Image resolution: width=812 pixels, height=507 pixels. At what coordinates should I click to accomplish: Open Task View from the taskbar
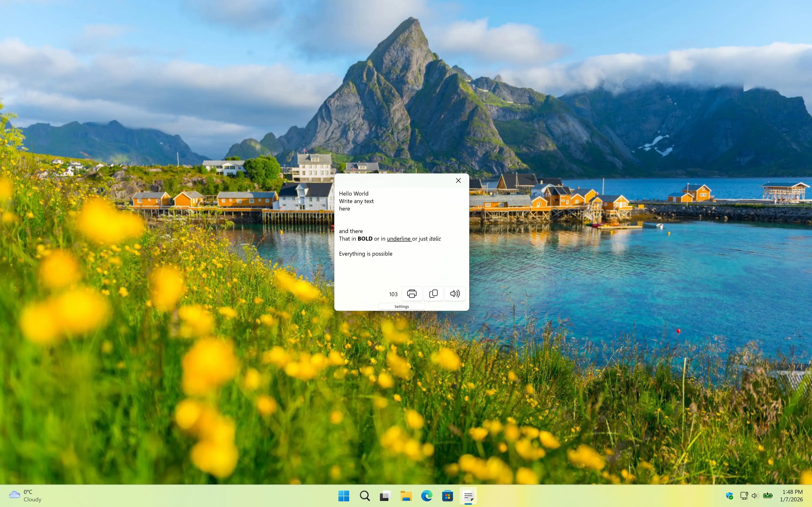[385, 496]
